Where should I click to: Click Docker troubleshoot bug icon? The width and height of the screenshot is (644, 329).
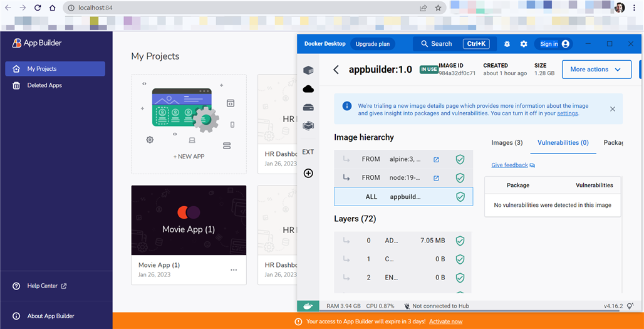click(507, 44)
